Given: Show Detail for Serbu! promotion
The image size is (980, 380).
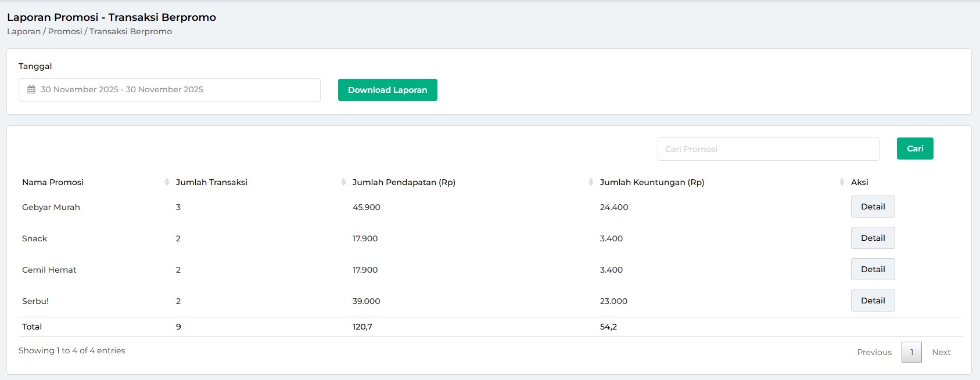Looking at the screenshot, I should tap(873, 301).
